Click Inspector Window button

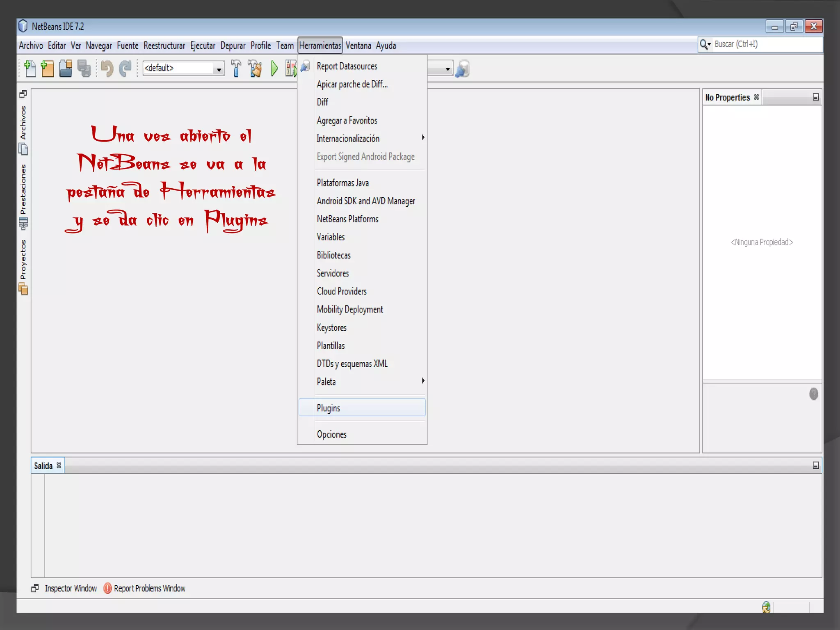coord(71,588)
